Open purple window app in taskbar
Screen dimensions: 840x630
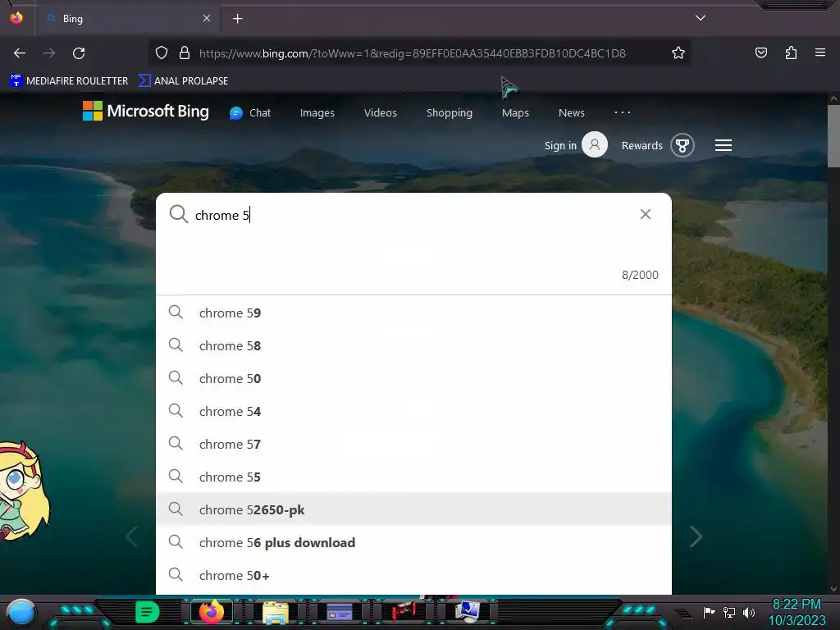[x=339, y=612]
